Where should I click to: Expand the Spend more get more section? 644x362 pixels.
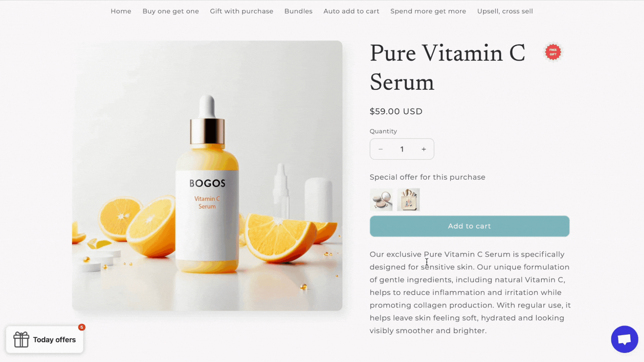[x=428, y=11]
